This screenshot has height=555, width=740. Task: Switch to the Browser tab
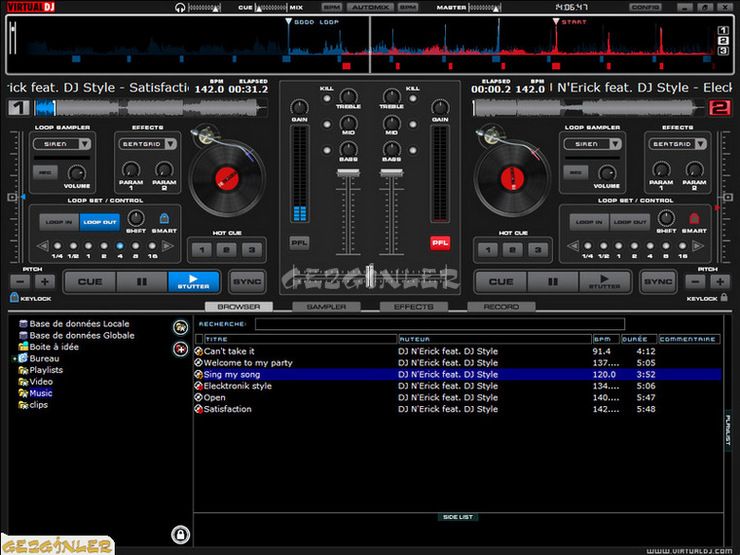click(239, 307)
